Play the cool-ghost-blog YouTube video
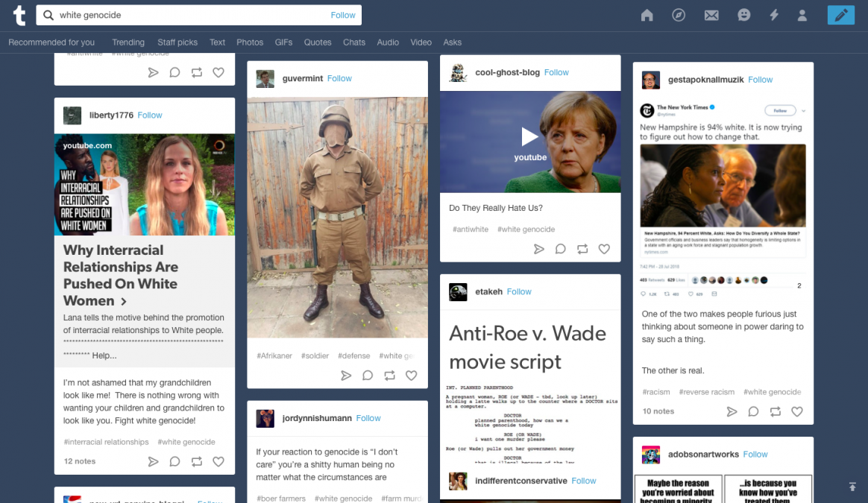The width and height of the screenshot is (868, 503). (x=529, y=136)
